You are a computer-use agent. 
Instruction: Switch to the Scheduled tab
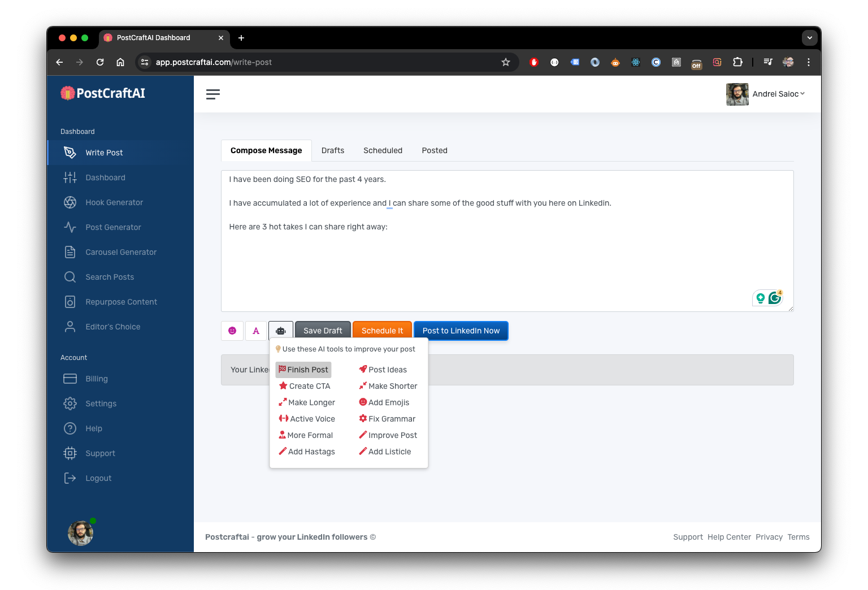[383, 150]
